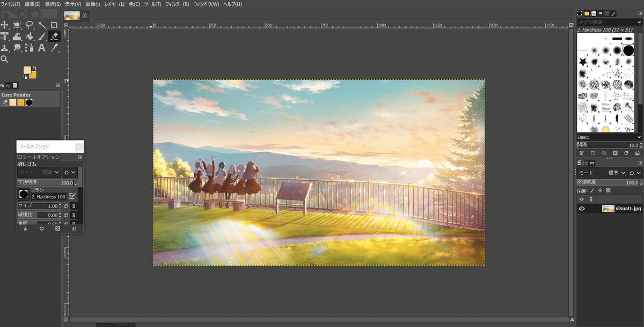Open layer mode dropdown in layers panel
The image size is (644, 327).
(602, 173)
